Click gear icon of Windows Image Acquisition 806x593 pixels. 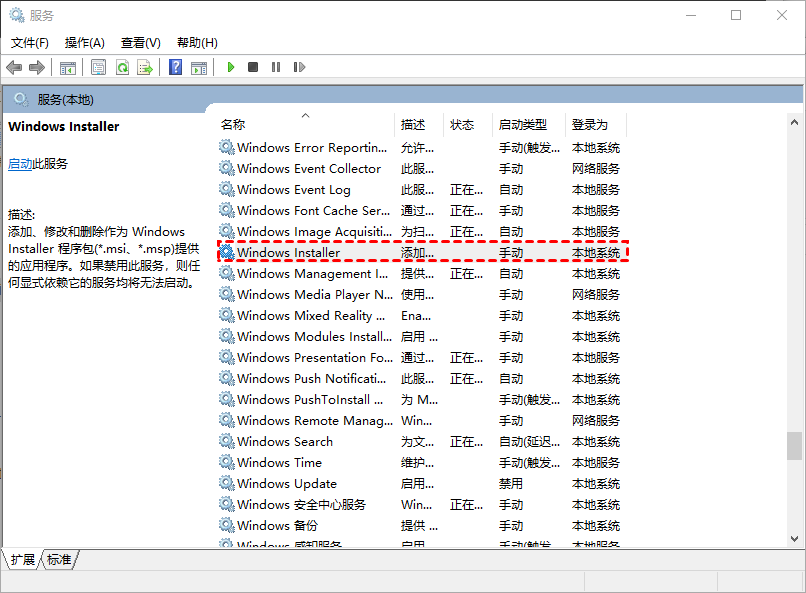227,231
